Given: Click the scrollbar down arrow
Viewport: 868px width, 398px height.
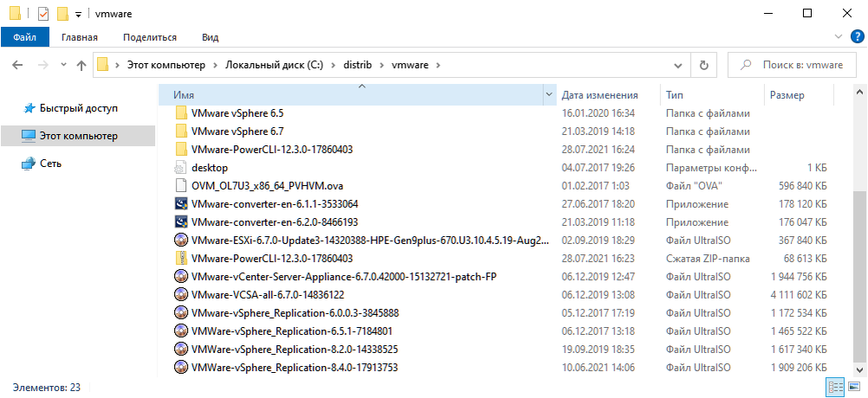Looking at the screenshot, I should click(x=859, y=369).
